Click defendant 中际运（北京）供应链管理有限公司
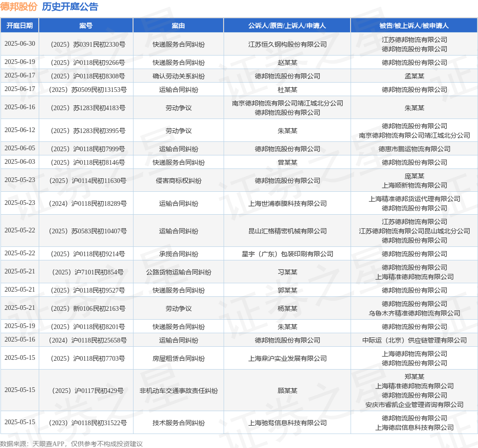 click(415, 340)
